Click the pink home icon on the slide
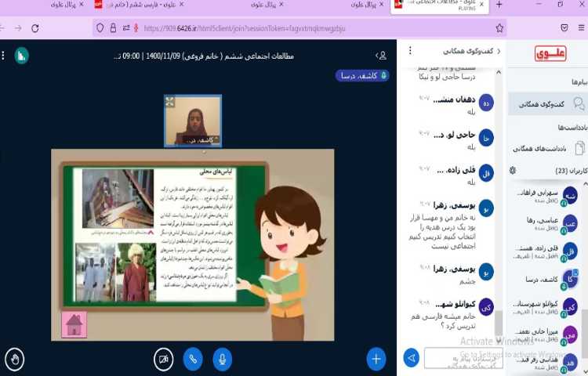 (x=74, y=325)
